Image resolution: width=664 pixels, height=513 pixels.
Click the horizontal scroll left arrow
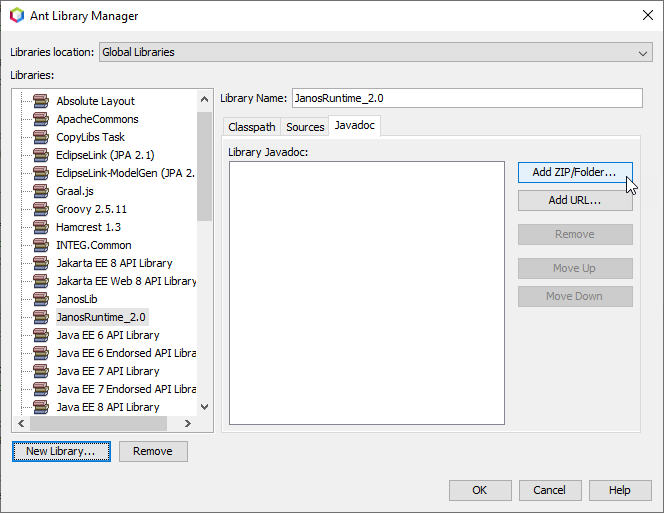tap(21, 423)
